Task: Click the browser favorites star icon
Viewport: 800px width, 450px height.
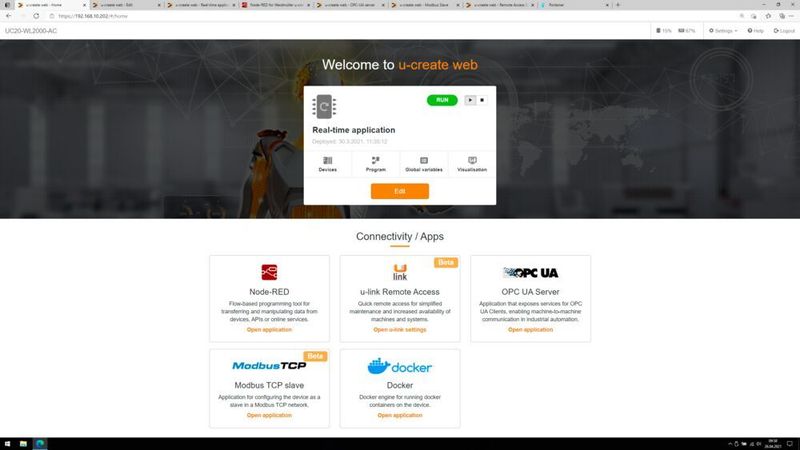Action: click(x=768, y=16)
